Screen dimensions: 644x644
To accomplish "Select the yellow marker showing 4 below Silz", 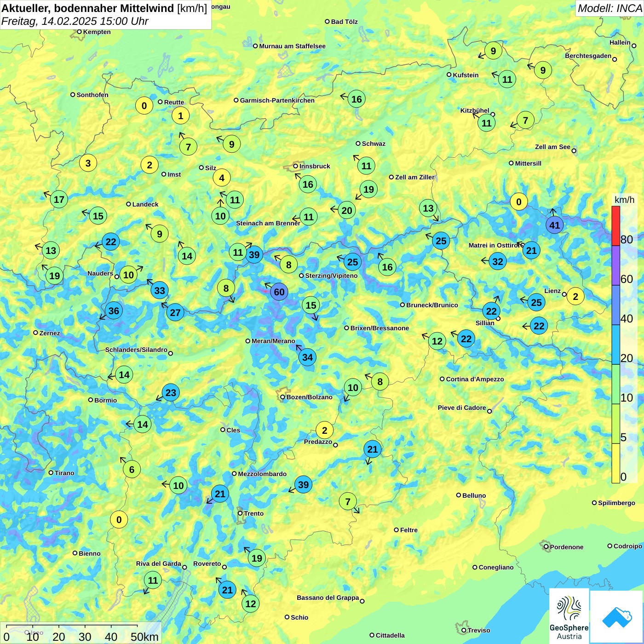I will [x=222, y=178].
